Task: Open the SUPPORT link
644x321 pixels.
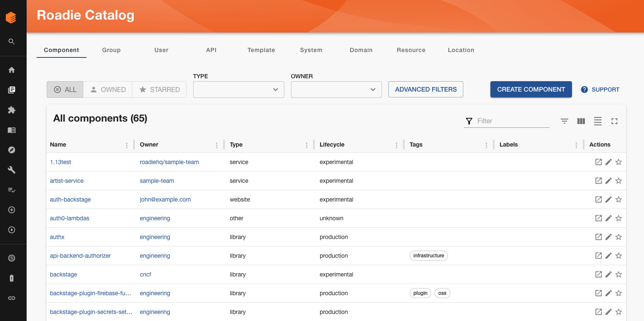Action: point(600,90)
